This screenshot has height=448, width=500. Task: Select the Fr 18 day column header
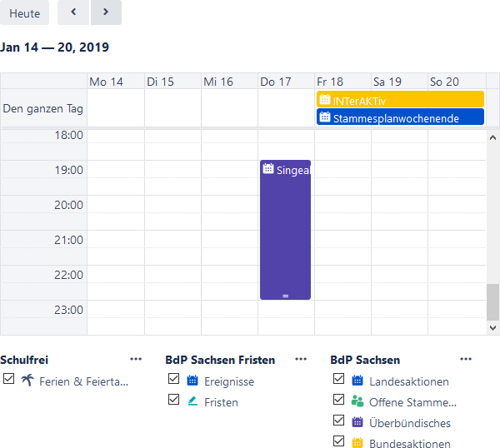point(330,82)
